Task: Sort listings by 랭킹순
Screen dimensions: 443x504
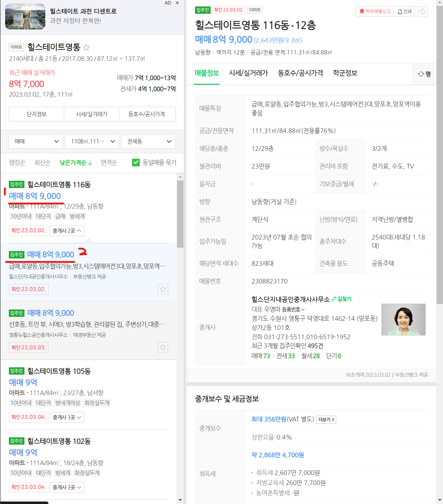Action: (x=17, y=163)
